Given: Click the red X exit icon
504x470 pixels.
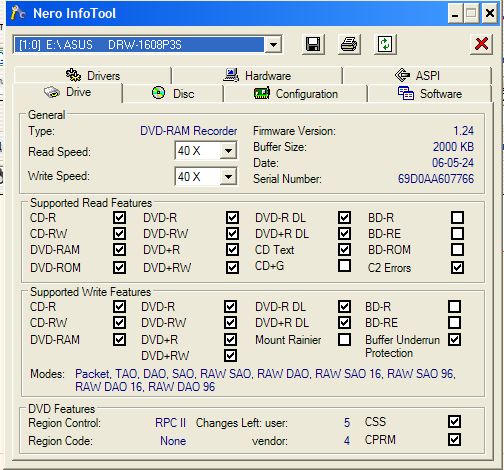Looking at the screenshot, I should 481,44.
